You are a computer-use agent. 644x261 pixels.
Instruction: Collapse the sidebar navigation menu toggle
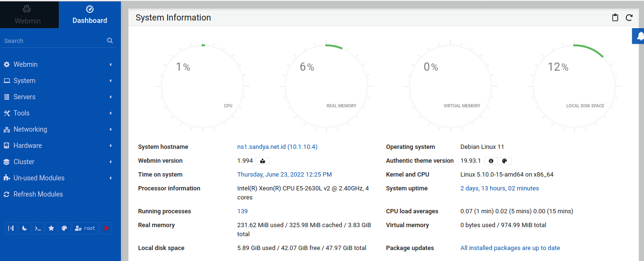click(11, 229)
